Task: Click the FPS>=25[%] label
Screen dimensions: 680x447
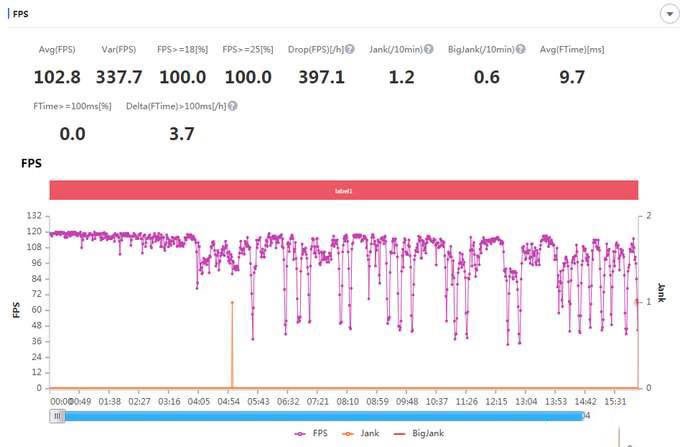Action: click(248, 49)
